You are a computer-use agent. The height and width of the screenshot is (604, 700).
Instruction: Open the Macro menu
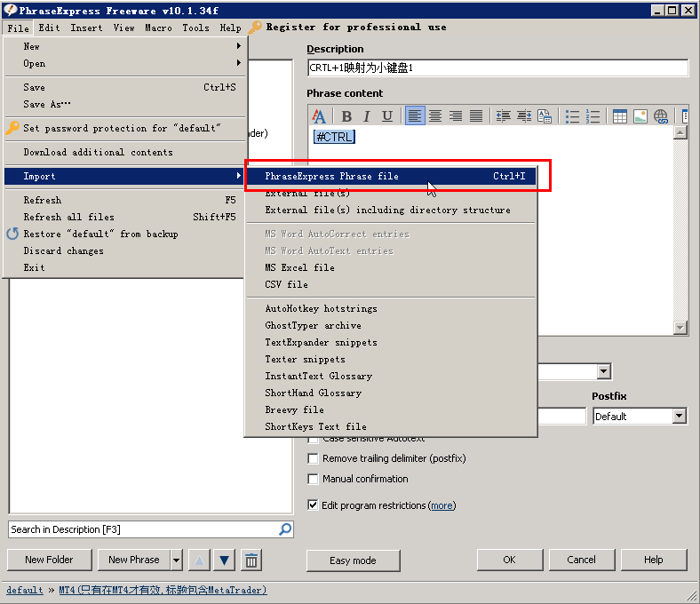tap(158, 28)
